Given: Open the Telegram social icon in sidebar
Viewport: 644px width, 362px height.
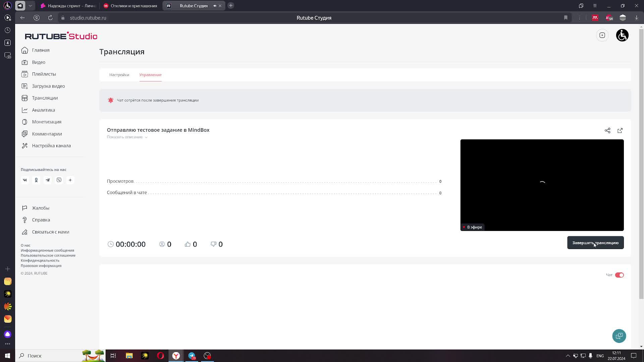Looking at the screenshot, I should tap(48, 180).
